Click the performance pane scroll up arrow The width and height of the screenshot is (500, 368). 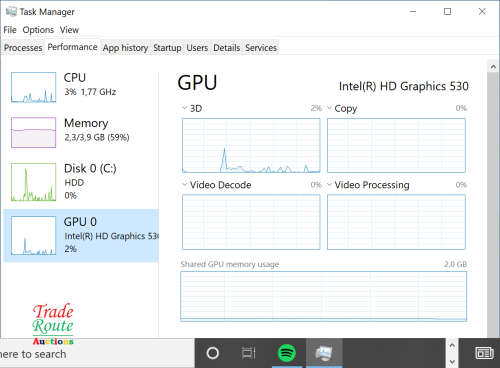493,66
